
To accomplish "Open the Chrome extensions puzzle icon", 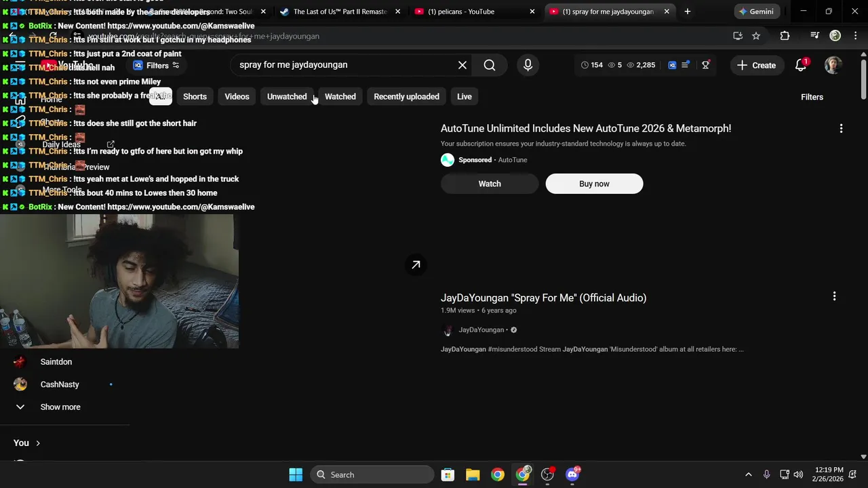I will click(x=785, y=36).
